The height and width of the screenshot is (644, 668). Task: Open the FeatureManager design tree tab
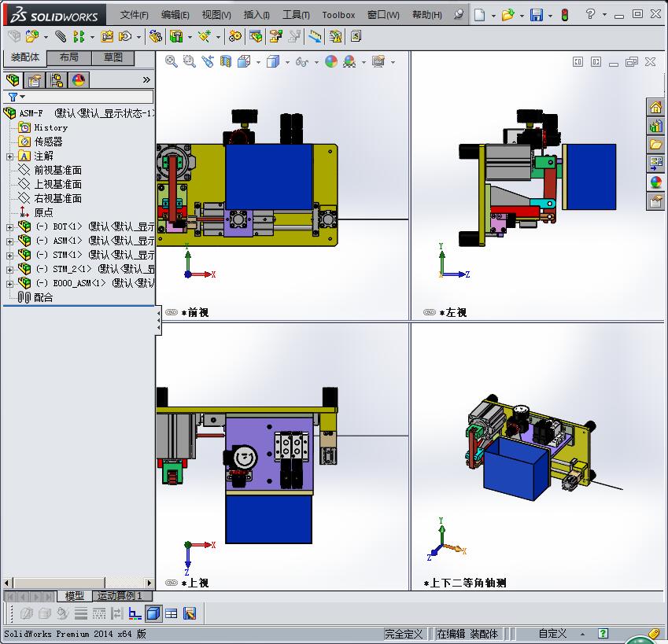(x=13, y=80)
